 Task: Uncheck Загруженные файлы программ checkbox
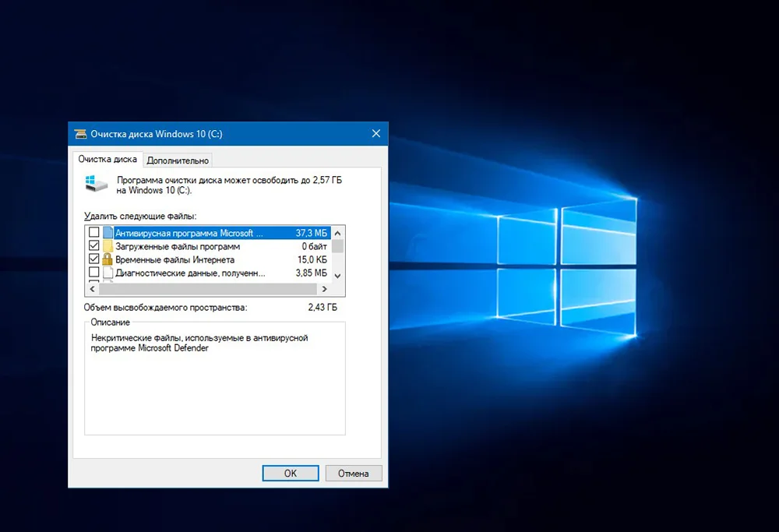[94, 246]
